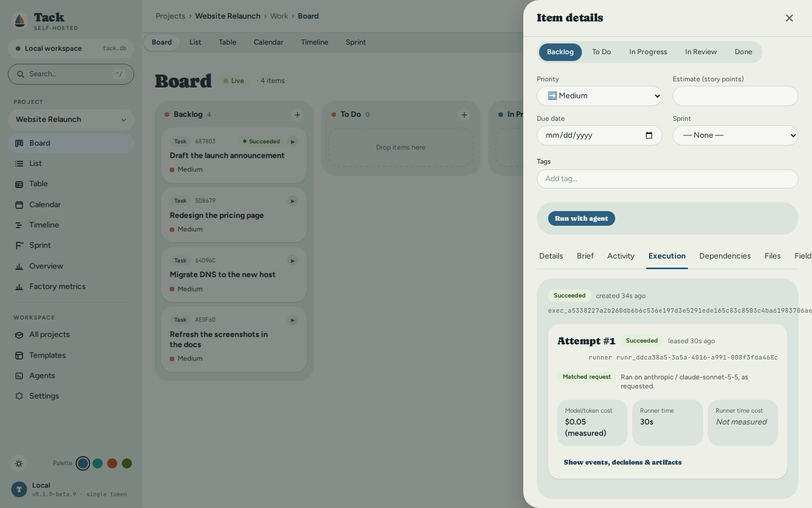Viewport: 812px width, 508px height.
Task: Select the orange-red palette color swatch
Action: pyautogui.click(x=112, y=463)
